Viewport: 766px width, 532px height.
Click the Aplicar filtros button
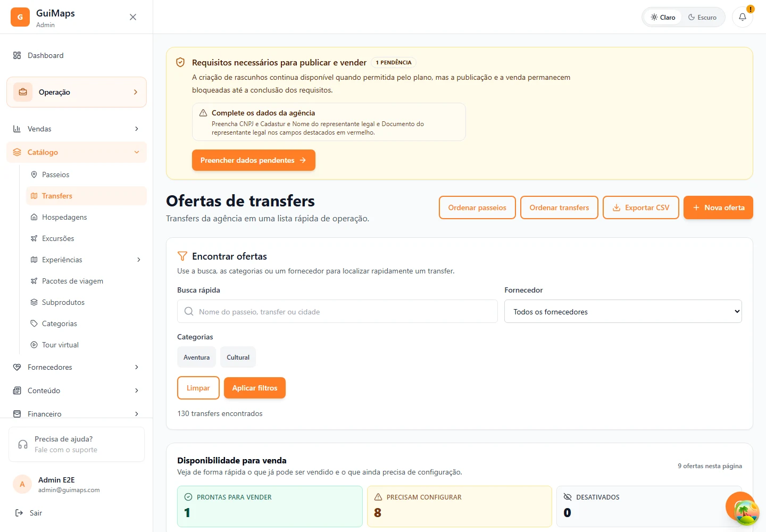tap(255, 388)
